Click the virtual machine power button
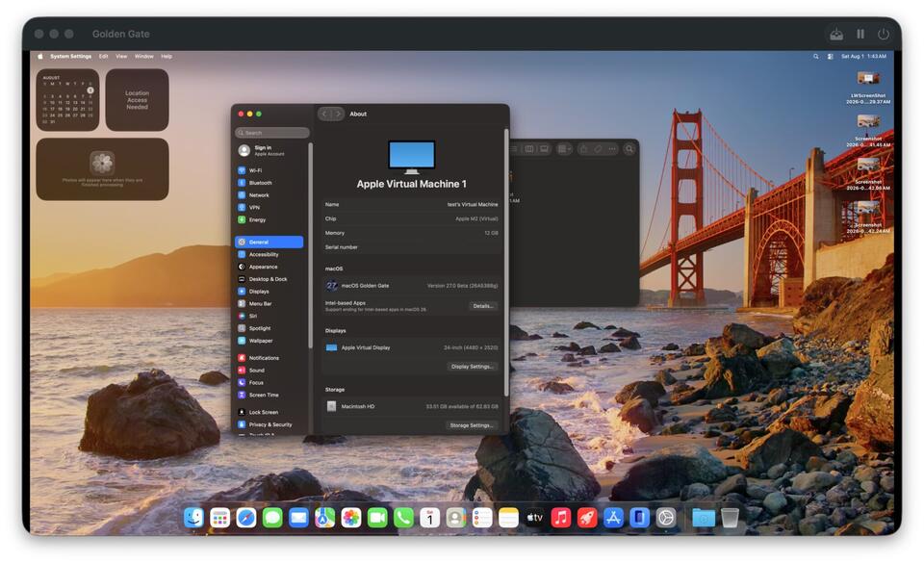Screen dimensions: 924x563 884,34
